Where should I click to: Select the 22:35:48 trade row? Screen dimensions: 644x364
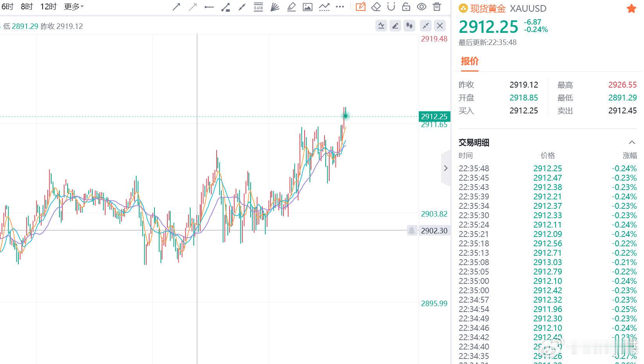pos(547,169)
